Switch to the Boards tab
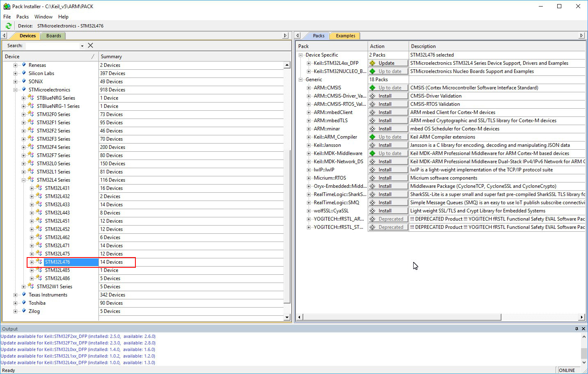588x374 pixels. tap(53, 36)
